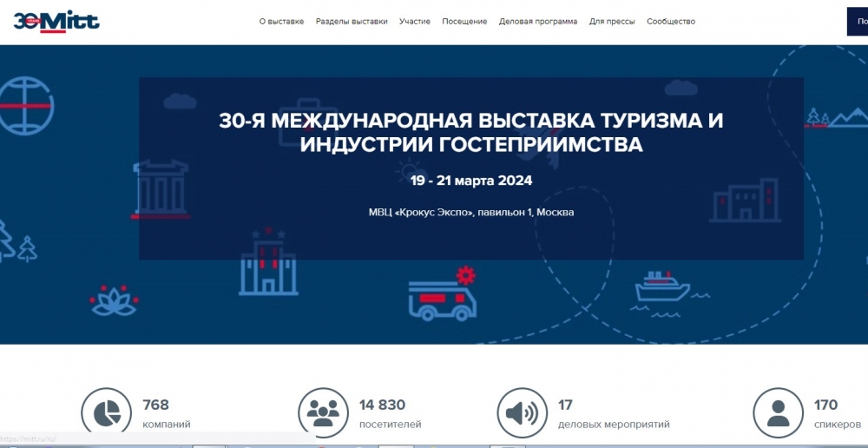
Task: Go to the Посещение section
Action: click(x=464, y=22)
